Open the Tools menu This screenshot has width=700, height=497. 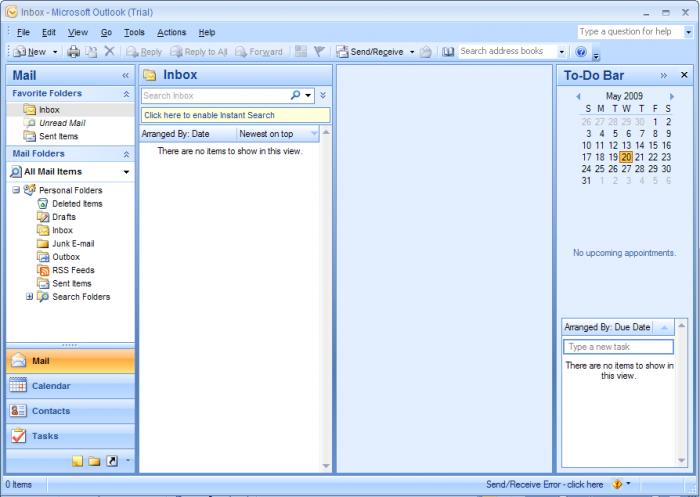point(134,32)
